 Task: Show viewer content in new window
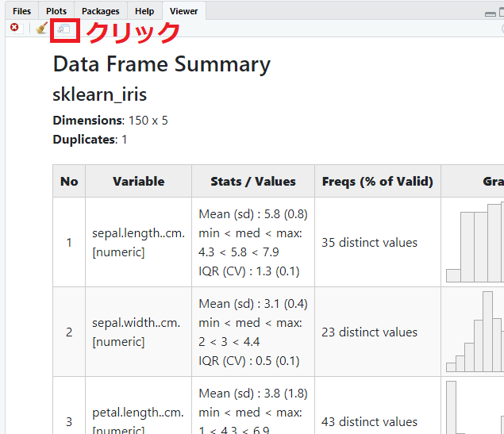tap(64, 29)
